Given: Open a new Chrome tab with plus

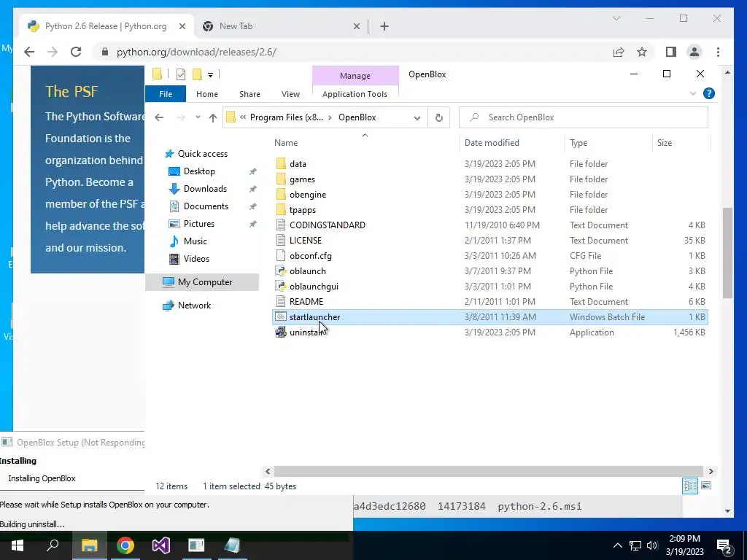Looking at the screenshot, I should pyautogui.click(x=384, y=26).
